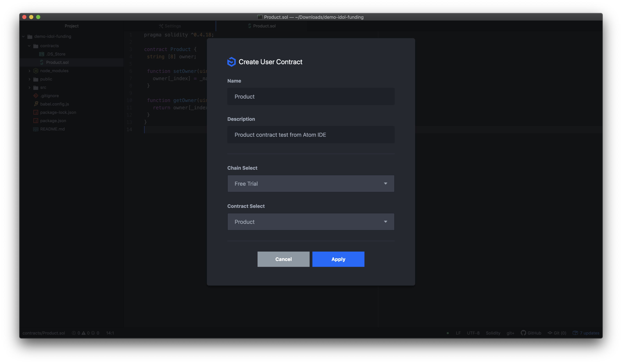This screenshot has height=364, width=622.
Task: Click the green dot status indicator
Action: click(447, 333)
